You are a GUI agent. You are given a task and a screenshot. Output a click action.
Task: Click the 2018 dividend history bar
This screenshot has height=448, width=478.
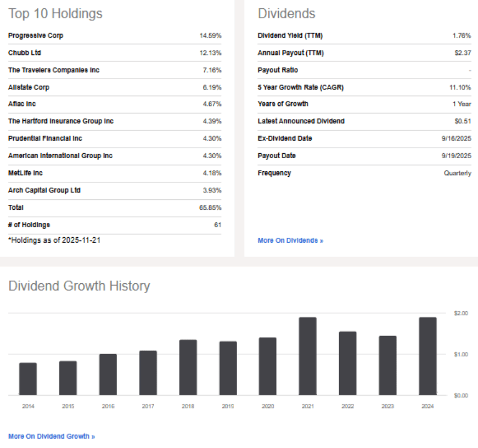(188, 367)
